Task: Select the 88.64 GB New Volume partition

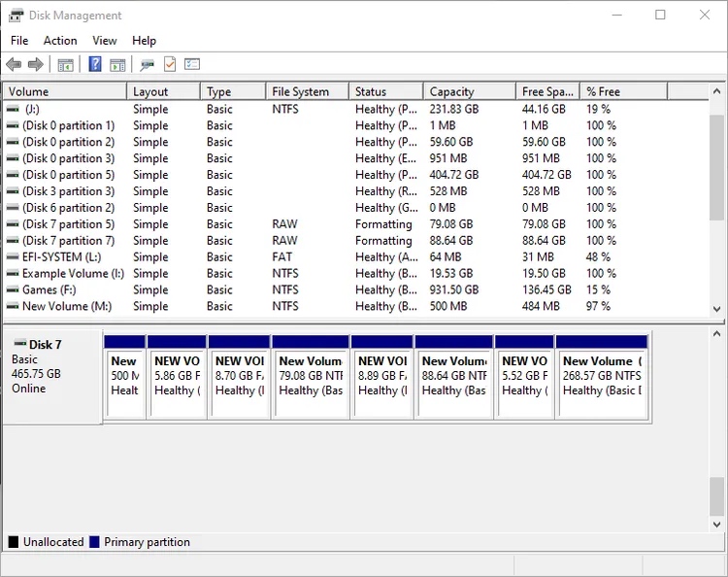Action: (453, 376)
